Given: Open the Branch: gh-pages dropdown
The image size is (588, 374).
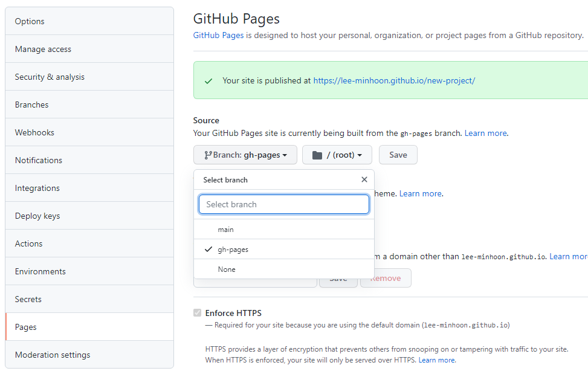Looking at the screenshot, I should 245,155.
